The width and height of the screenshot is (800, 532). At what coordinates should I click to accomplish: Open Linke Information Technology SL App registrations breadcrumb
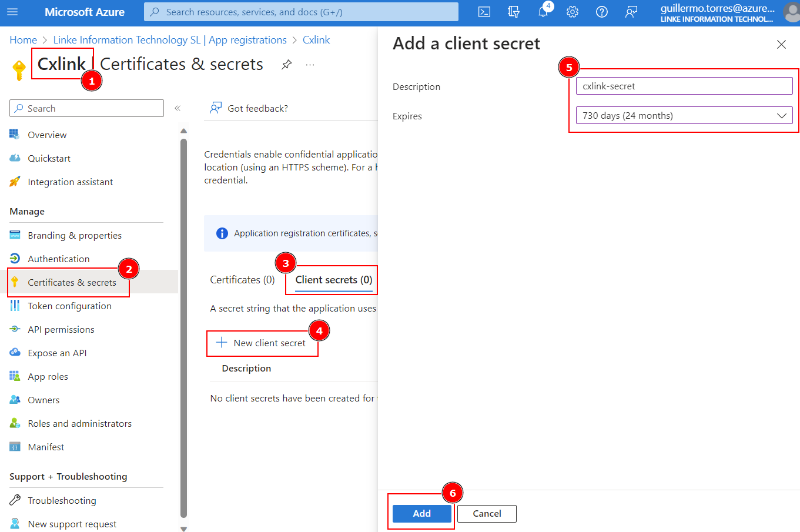coord(170,40)
